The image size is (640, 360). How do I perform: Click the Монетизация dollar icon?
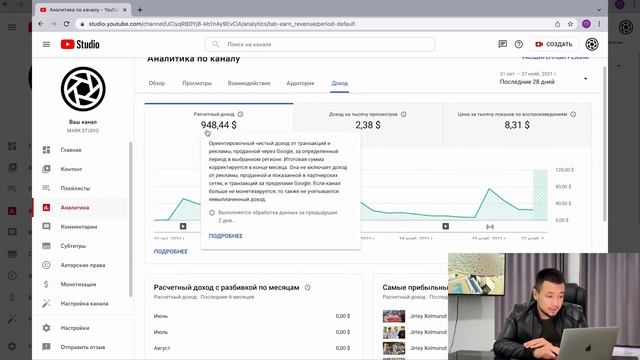tap(47, 284)
